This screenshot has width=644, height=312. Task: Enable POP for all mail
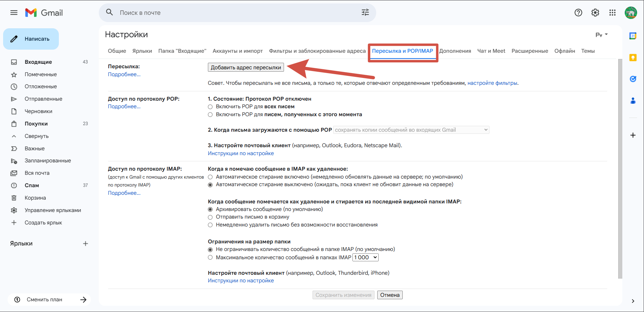pos(210,107)
